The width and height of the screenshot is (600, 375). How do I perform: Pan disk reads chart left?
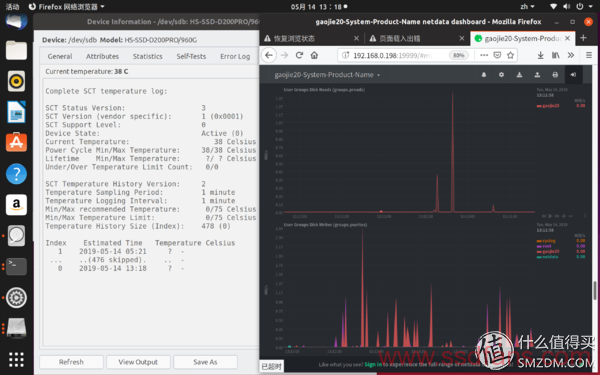[544, 216]
